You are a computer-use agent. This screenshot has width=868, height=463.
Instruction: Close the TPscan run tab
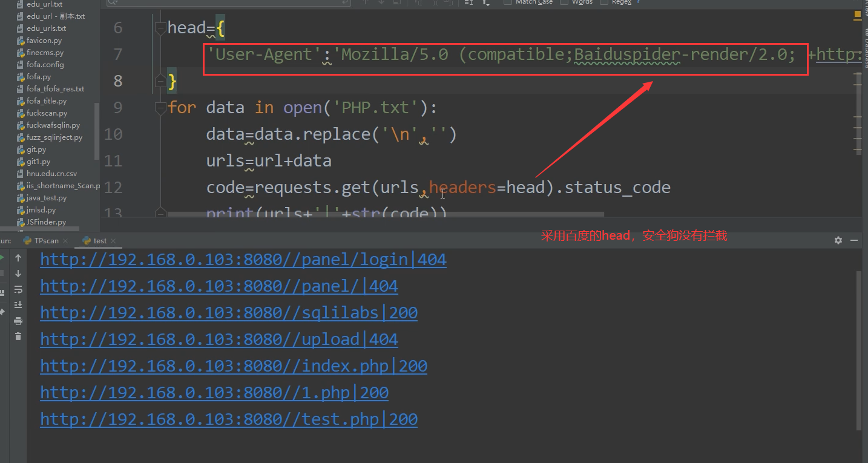pos(65,241)
